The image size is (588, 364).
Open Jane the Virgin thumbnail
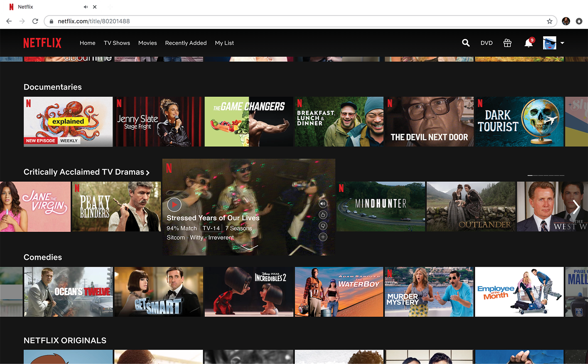tap(35, 207)
